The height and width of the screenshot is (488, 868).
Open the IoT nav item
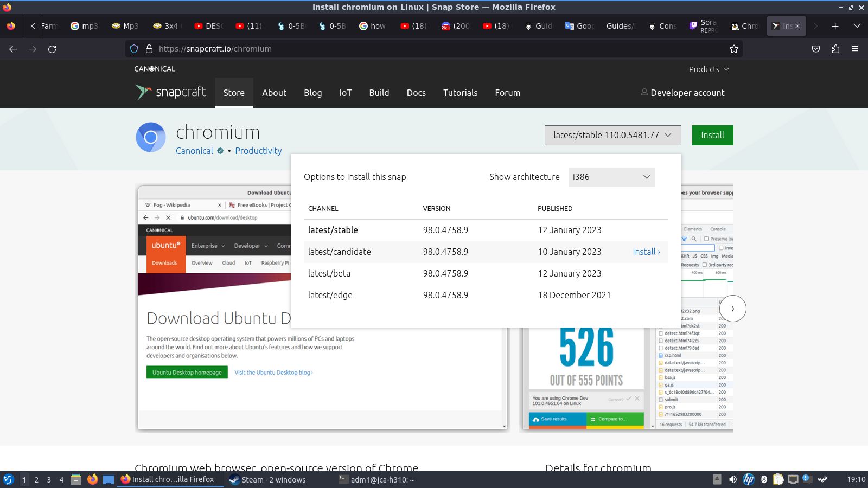[346, 93]
